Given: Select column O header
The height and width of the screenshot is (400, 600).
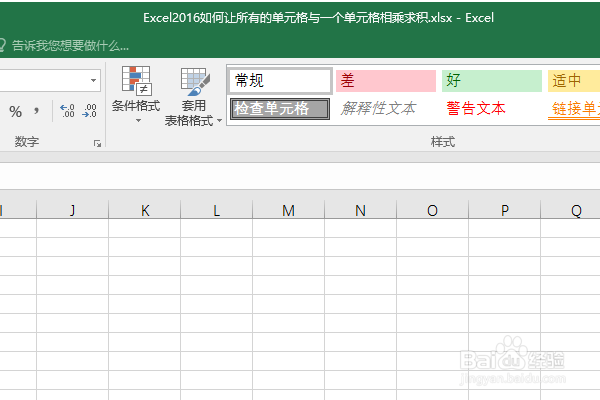Looking at the screenshot, I should [432, 210].
